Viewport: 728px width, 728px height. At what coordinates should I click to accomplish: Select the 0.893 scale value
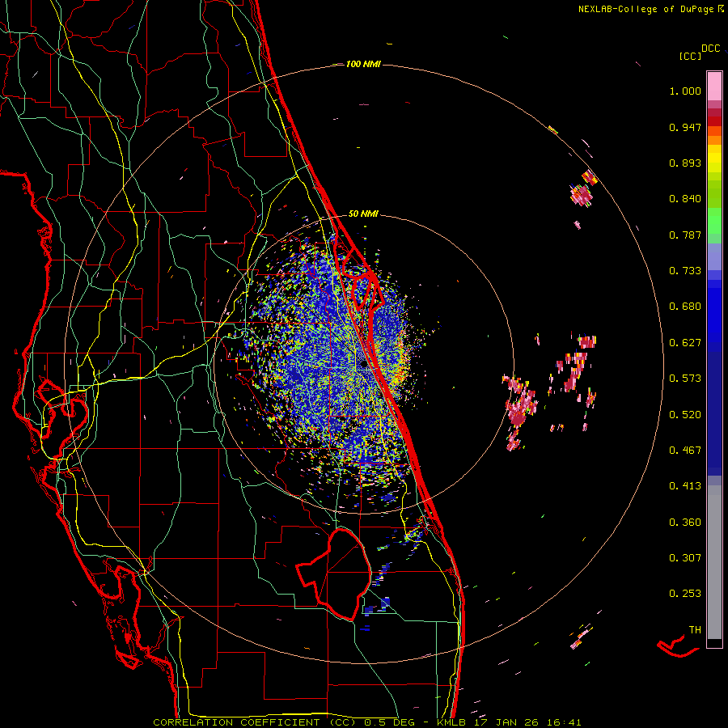[x=685, y=163]
